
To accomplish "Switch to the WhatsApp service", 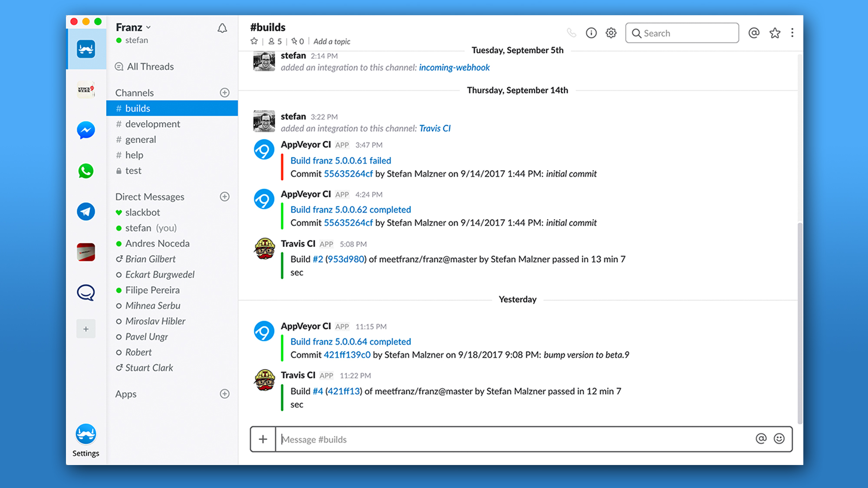I will (86, 171).
